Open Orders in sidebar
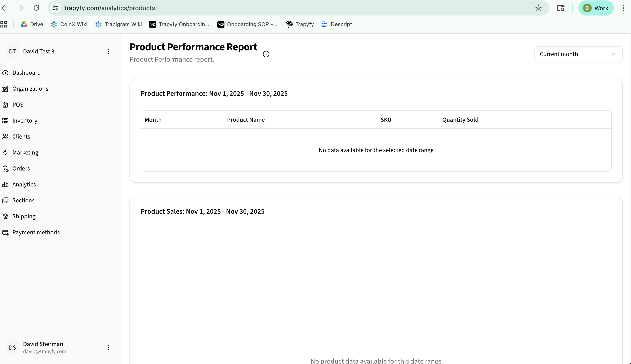The height and width of the screenshot is (364, 631). click(x=21, y=168)
